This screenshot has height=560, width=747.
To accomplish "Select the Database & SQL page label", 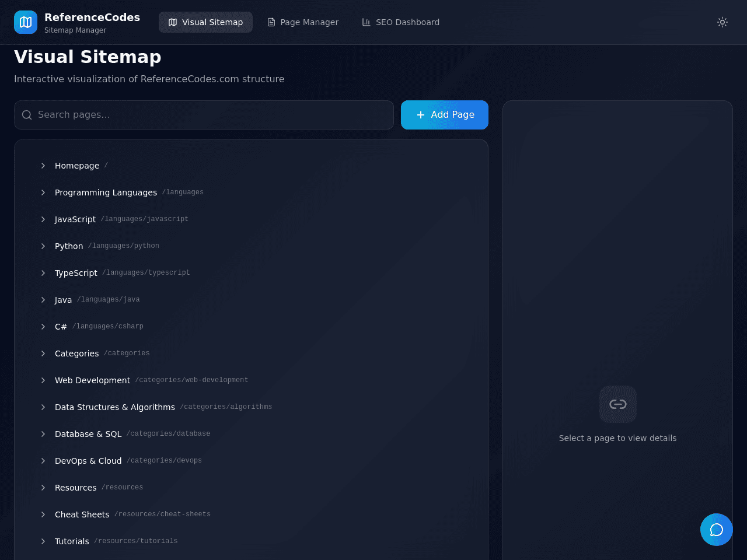I will pyautogui.click(x=88, y=434).
